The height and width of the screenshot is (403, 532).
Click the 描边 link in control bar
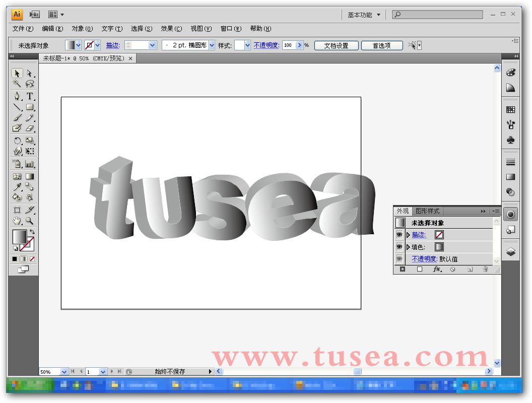(x=113, y=45)
